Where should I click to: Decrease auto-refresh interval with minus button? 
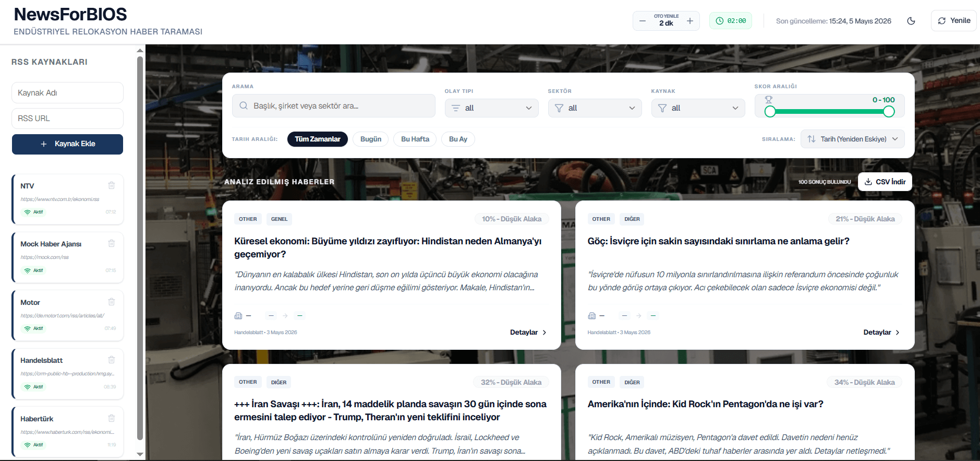pyautogui.click(x=643, y=21)
